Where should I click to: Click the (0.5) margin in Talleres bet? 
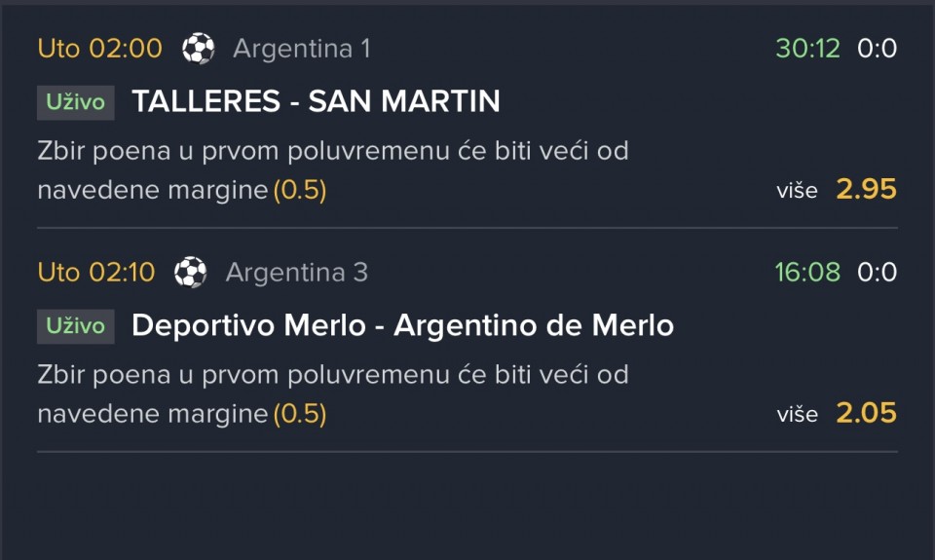[x=300, y=190]
